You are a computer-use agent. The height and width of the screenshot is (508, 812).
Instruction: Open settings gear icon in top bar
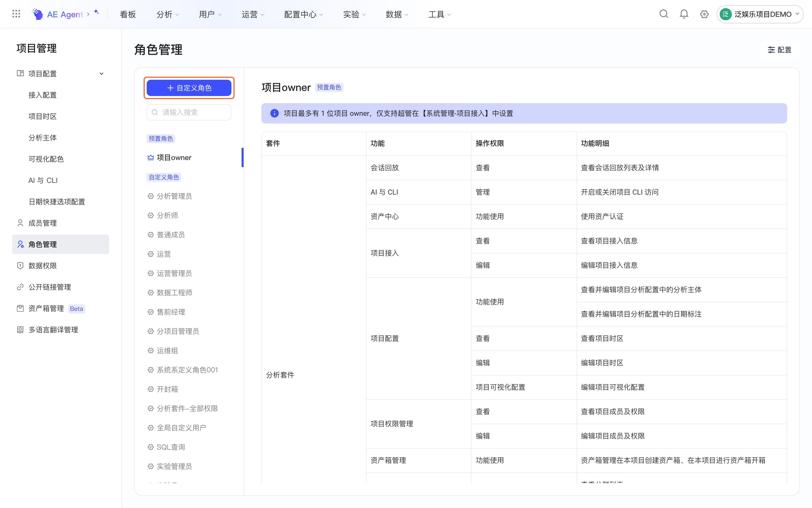tap(704, 14)
